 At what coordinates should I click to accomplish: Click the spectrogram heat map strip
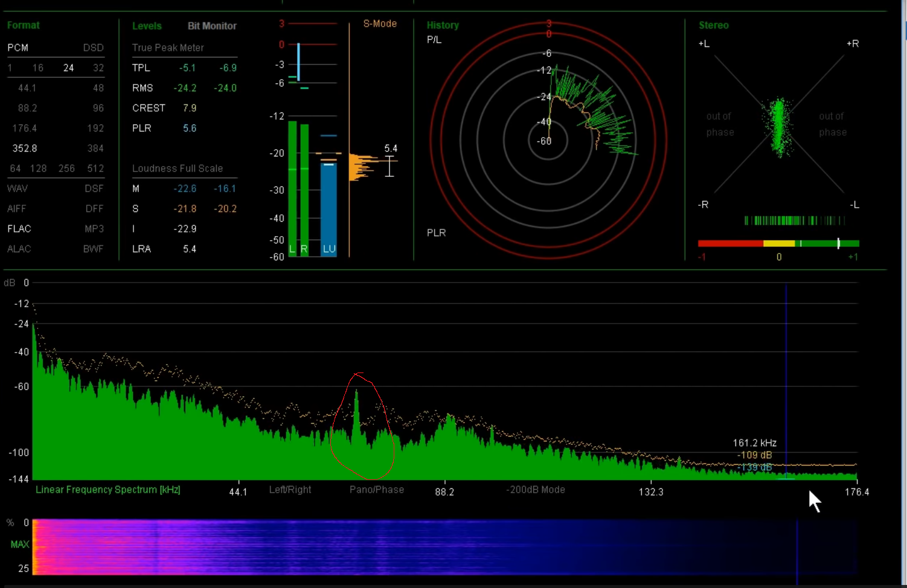coord(445,547)
